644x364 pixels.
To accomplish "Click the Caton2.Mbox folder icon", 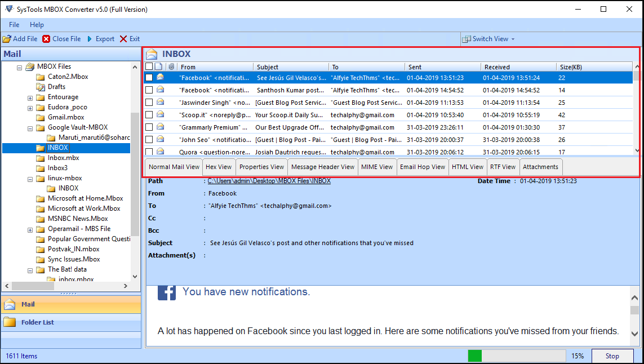I will [40, 77].
